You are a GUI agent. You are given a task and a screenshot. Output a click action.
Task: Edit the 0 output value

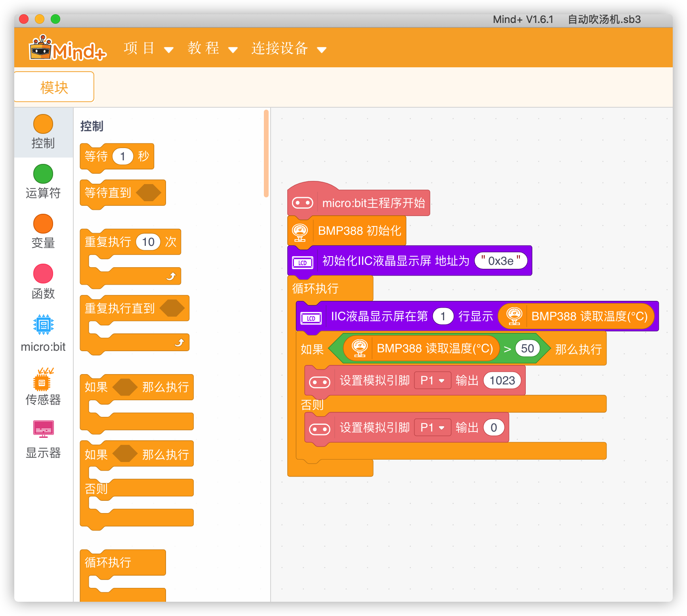pyautogui.click(x=494, y=428)
